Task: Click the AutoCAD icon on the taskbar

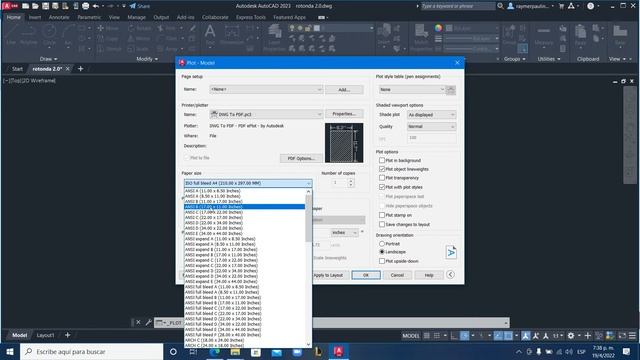Action: (338, 351)
